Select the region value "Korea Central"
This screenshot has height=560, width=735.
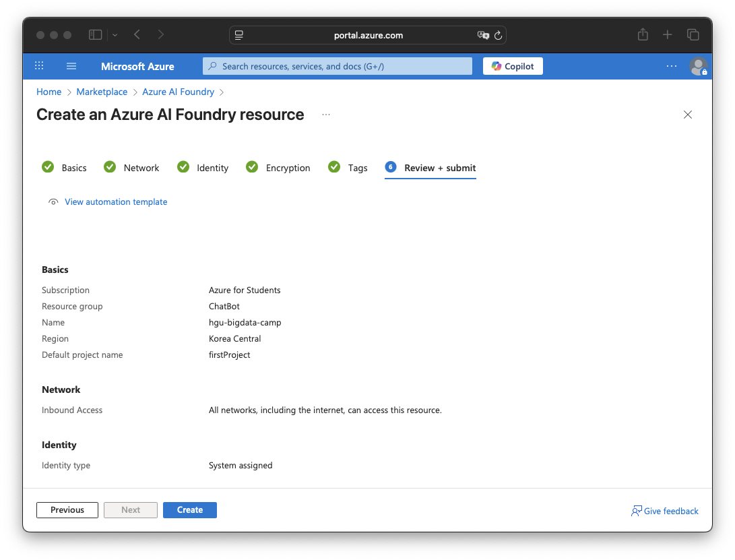[x=235, y=338]
